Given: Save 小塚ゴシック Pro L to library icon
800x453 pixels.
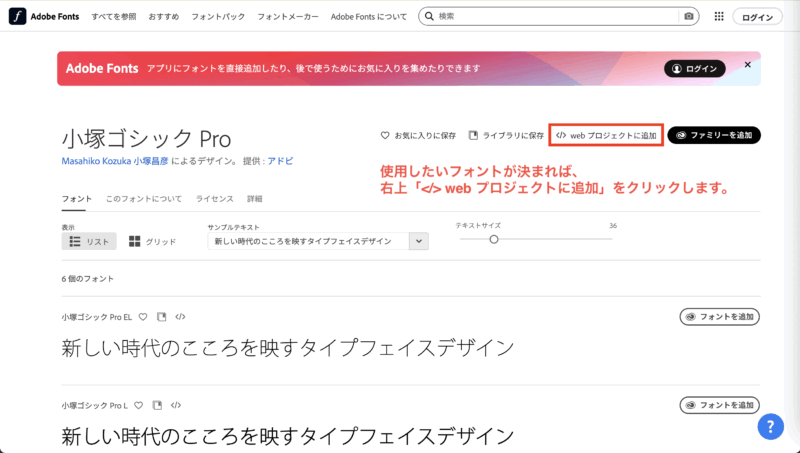Looking at the screenshot, I should (157, 405).
